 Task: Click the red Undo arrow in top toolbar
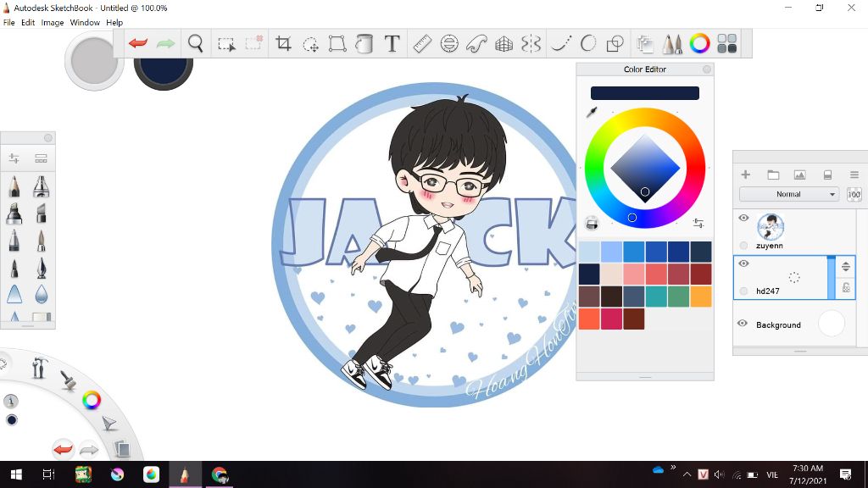pos(138,43)
